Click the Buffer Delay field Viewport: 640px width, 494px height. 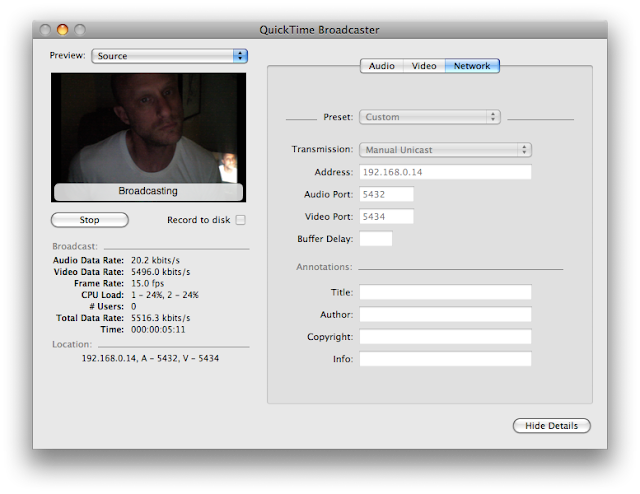(x=376, y=238)
